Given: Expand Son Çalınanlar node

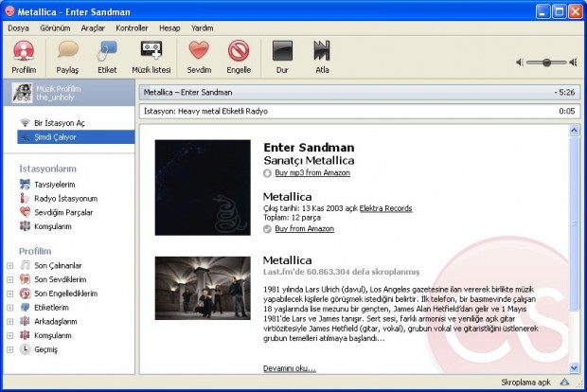Looking at the screenshot, I should tap(10, 265).
